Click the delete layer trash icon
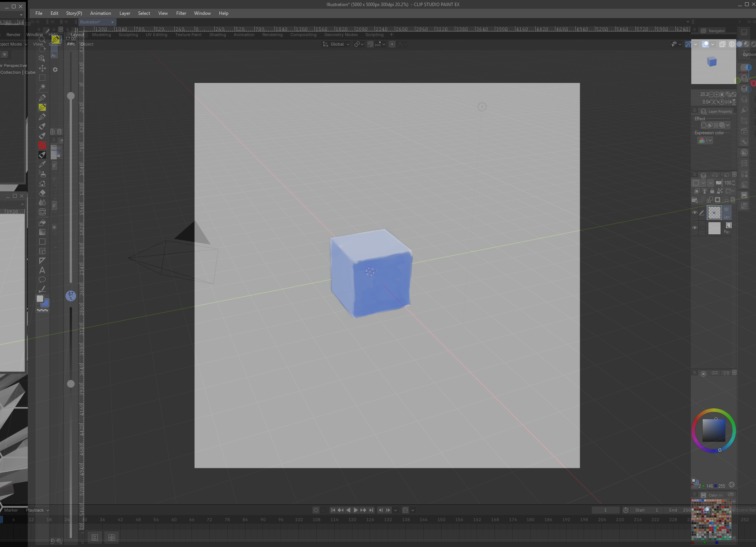The height and width of the screenshot is (547, 756). 733,200
